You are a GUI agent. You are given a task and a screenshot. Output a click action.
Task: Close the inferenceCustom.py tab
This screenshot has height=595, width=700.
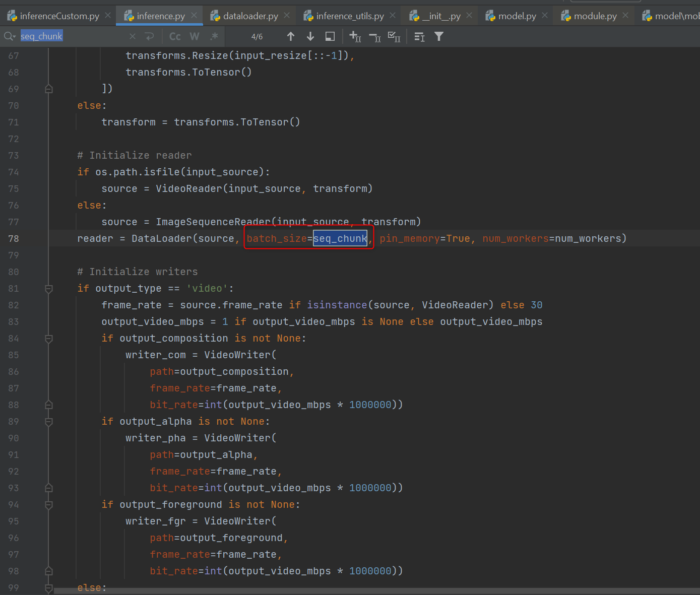(108, 16)
